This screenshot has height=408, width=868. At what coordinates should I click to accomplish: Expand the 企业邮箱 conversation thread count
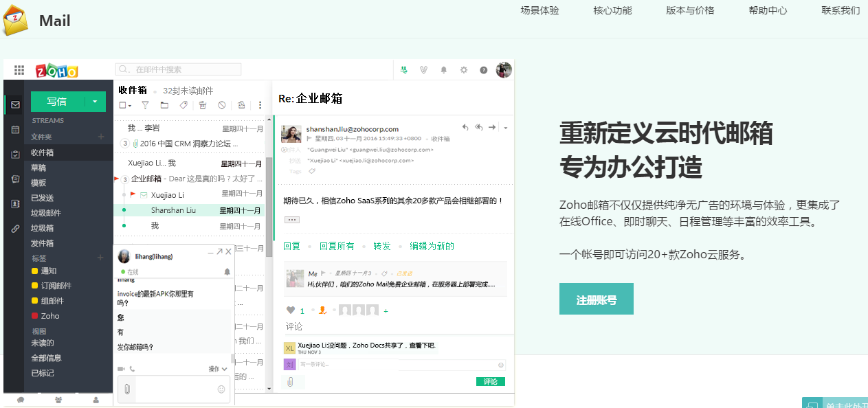125,179
